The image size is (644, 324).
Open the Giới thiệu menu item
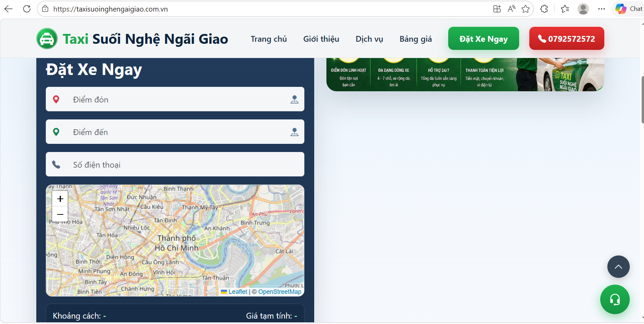[x=321, y=39]
